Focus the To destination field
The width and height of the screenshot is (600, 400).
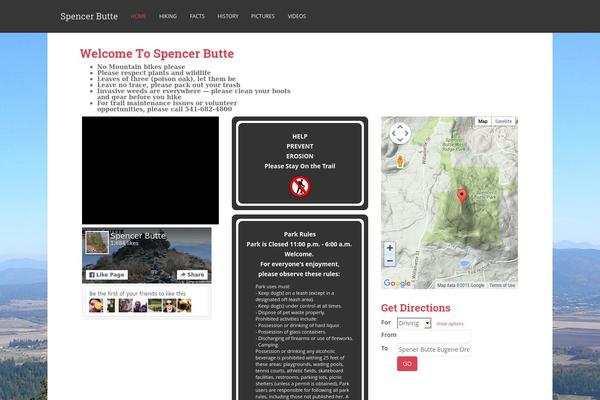point(434,349)
